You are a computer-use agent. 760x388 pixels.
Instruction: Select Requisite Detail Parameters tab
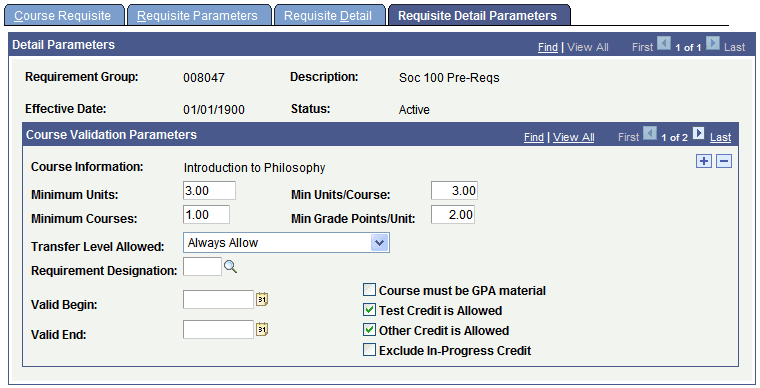(478, 16)
